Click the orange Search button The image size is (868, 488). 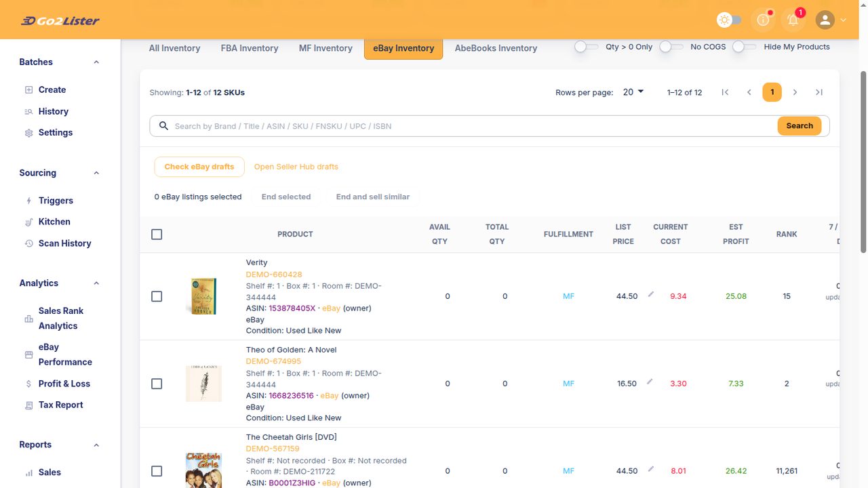pyautogui.click(x=800, y=126)
